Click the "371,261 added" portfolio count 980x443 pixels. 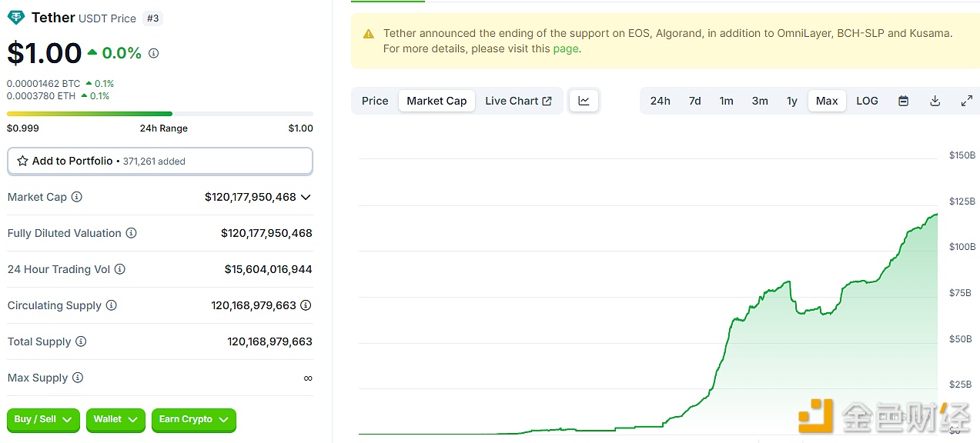(154, 162)
